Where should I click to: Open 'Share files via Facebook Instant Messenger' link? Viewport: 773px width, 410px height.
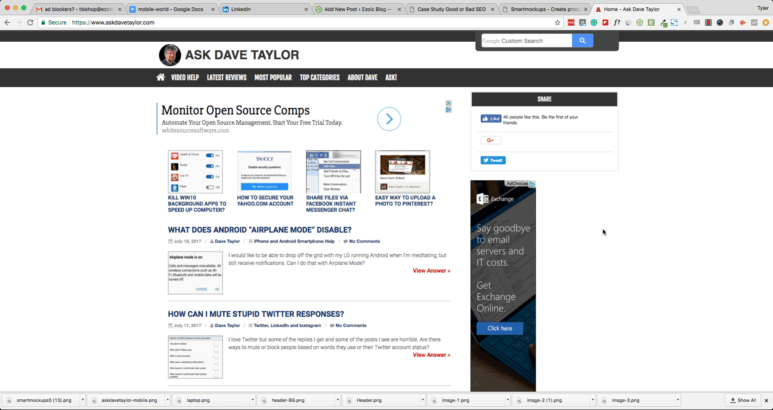pyautogui.click(x=330, y=204)
